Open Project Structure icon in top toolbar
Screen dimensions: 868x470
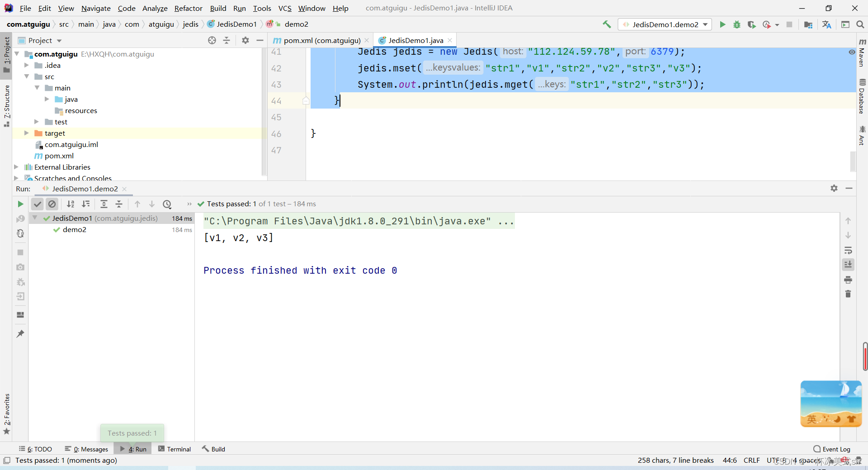click(x=808, y=24)
